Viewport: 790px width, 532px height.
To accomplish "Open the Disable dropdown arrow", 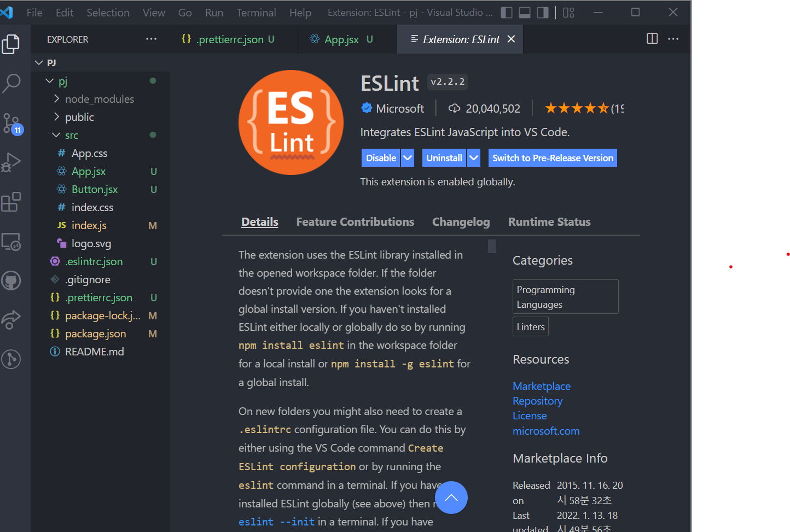I will pos(408,158).
